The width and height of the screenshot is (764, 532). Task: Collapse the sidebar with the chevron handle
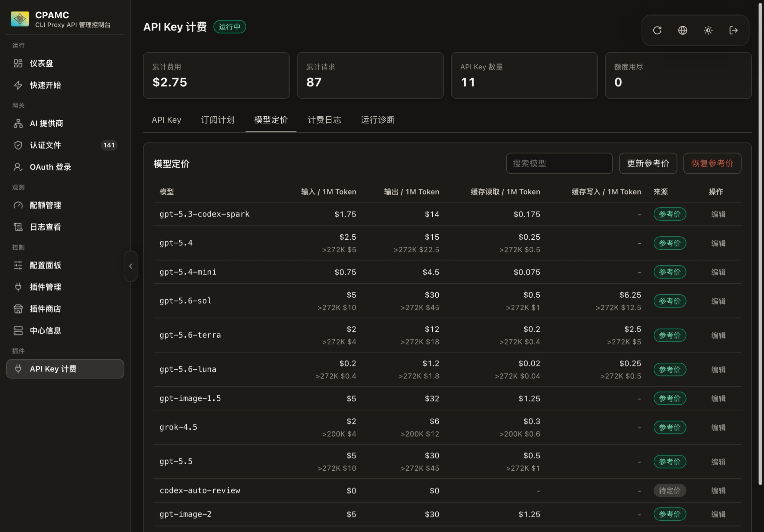(x=131, y=266)
